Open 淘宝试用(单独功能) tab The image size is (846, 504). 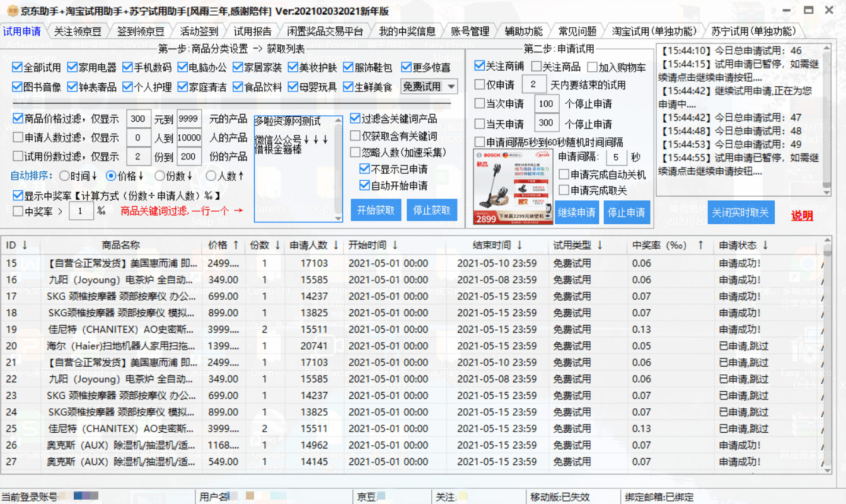coord(654,31)
